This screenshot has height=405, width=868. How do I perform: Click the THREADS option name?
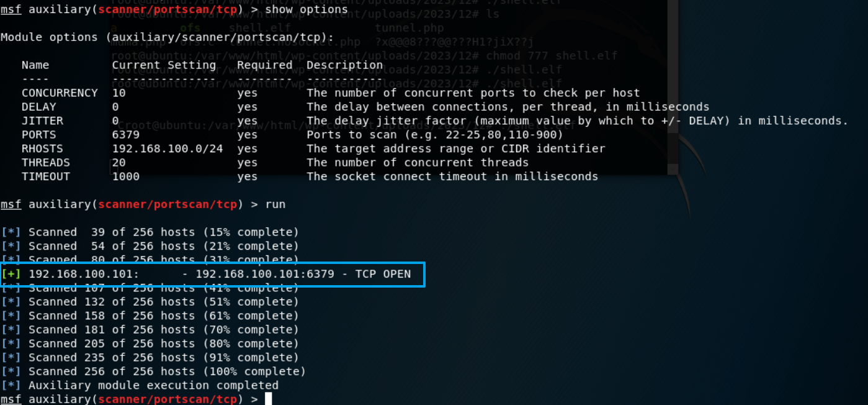pyautogui.click(x=46, y=163)
